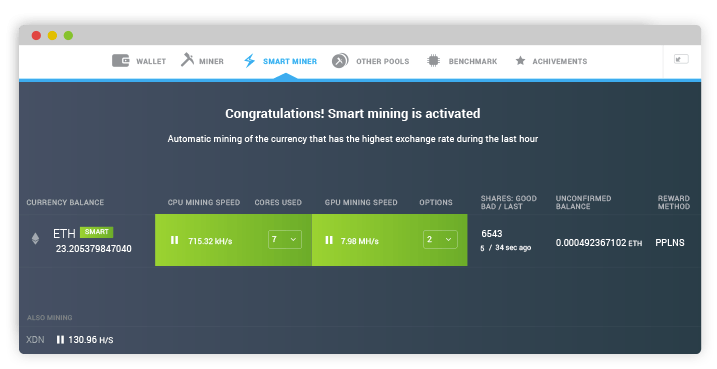Click the good shares count 6543
The width and height of the screenshot is (717, 369).
click(x=492, y=234)
